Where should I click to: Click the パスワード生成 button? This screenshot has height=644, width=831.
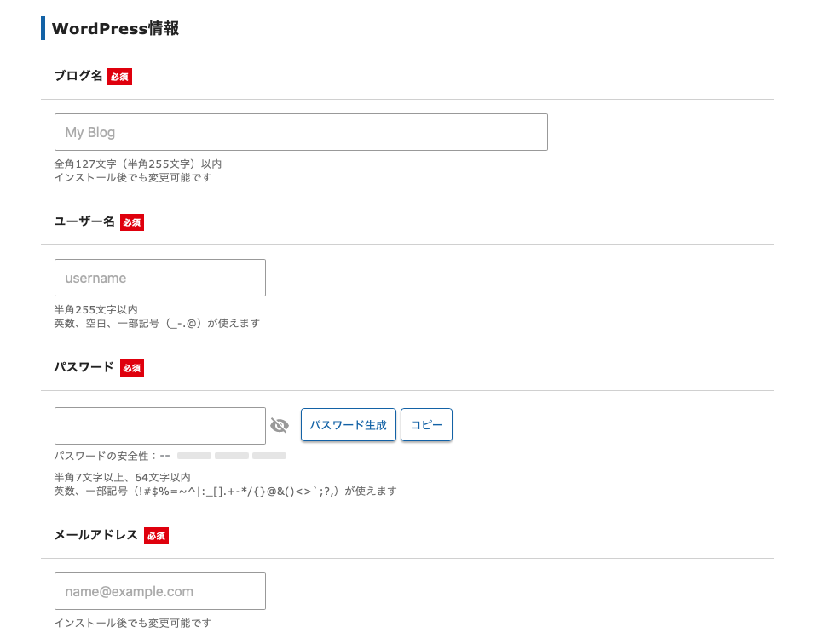point(349,425)
